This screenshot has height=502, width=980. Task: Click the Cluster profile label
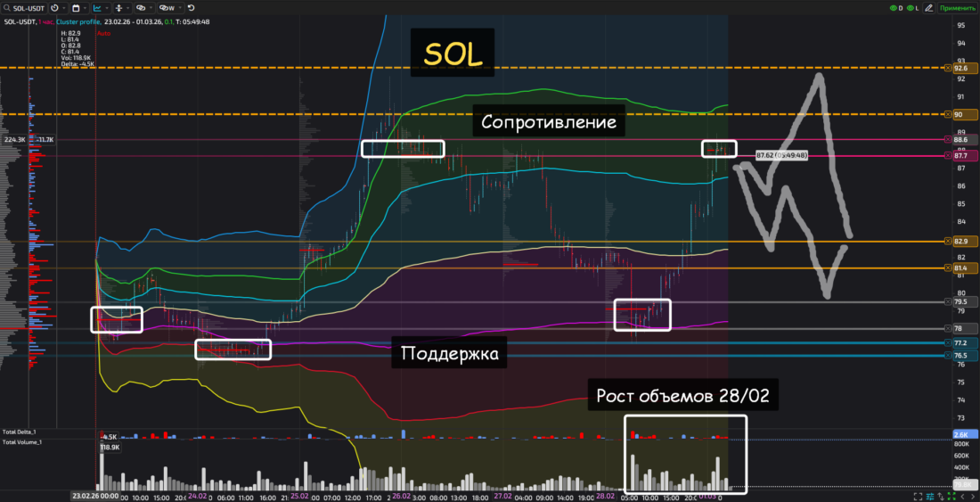(77, 22)
